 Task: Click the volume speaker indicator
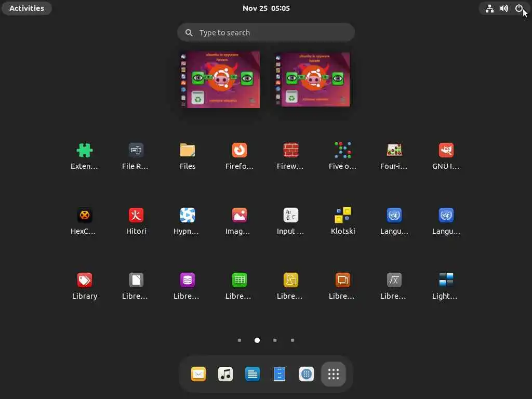click(504, 8)
